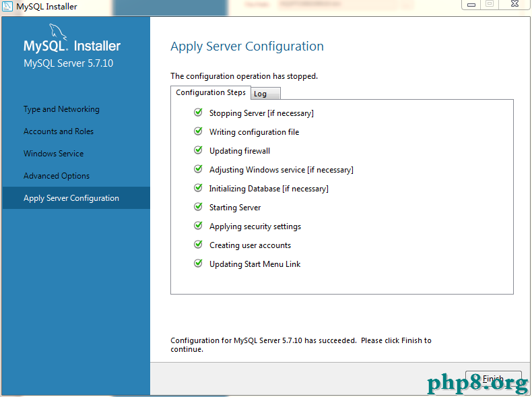Open the Windows Service step
This screenshot has height=397, width=532.
tap(53, 154)
